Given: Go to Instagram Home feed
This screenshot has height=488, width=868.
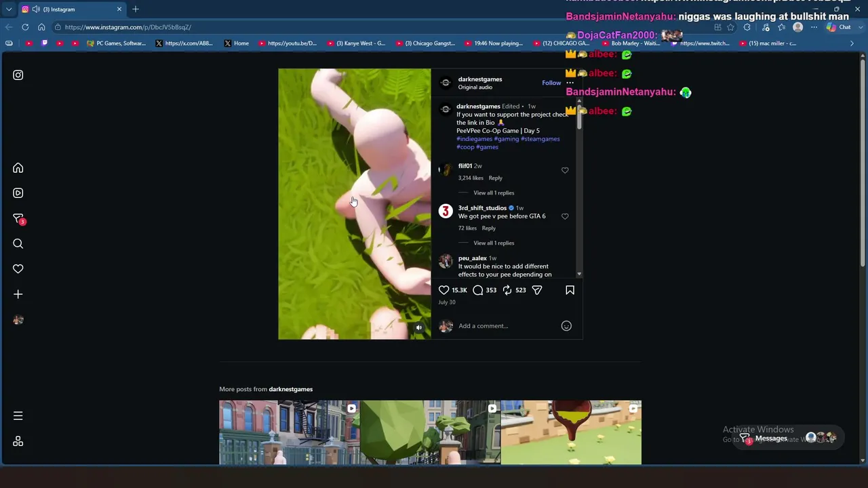Looking at the screenshot, I should coord(18,168).
